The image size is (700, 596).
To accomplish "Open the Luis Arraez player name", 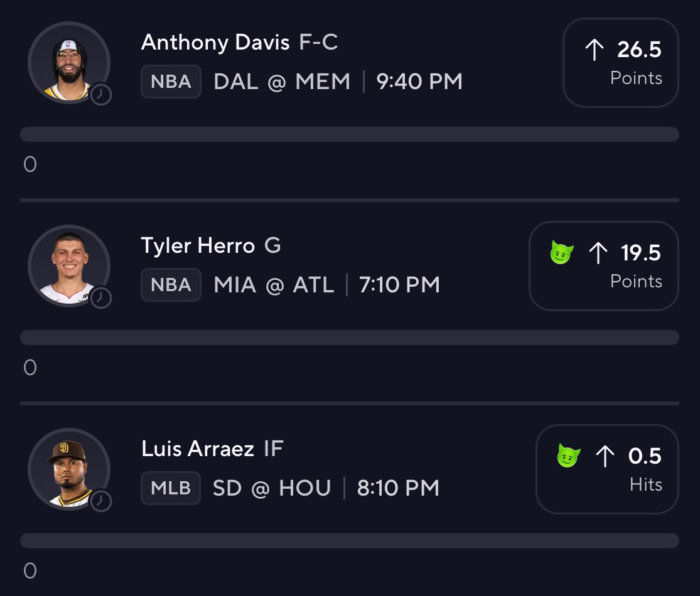I will point(198,449).
